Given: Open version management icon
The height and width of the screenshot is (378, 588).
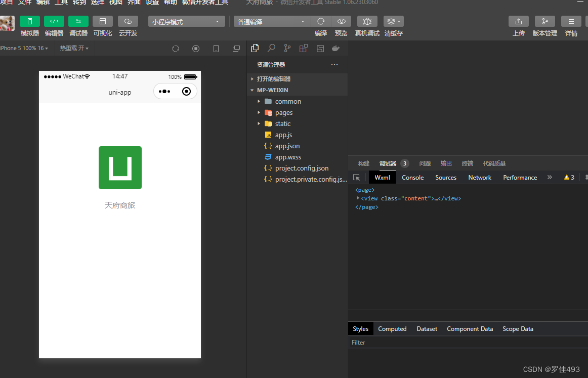Looking at the screenshot, I should click(544, 21).
